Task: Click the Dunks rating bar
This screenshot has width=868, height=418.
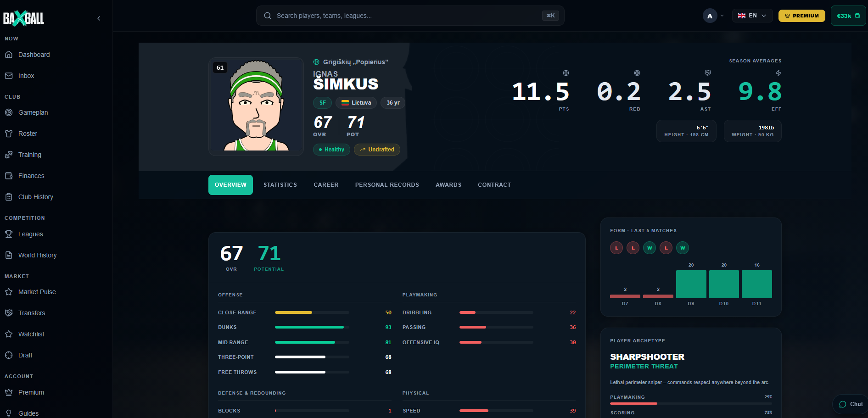Action: point(312,327)
